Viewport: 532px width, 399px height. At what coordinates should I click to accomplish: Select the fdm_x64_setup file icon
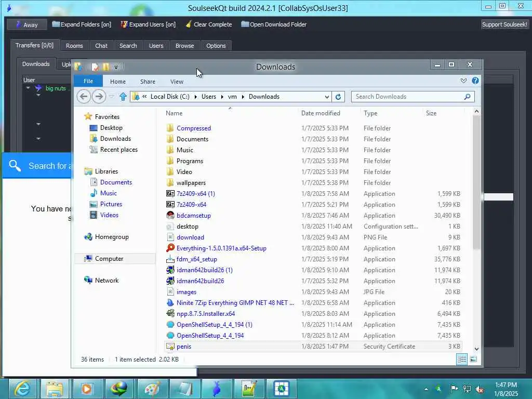(x=170, y=259)
